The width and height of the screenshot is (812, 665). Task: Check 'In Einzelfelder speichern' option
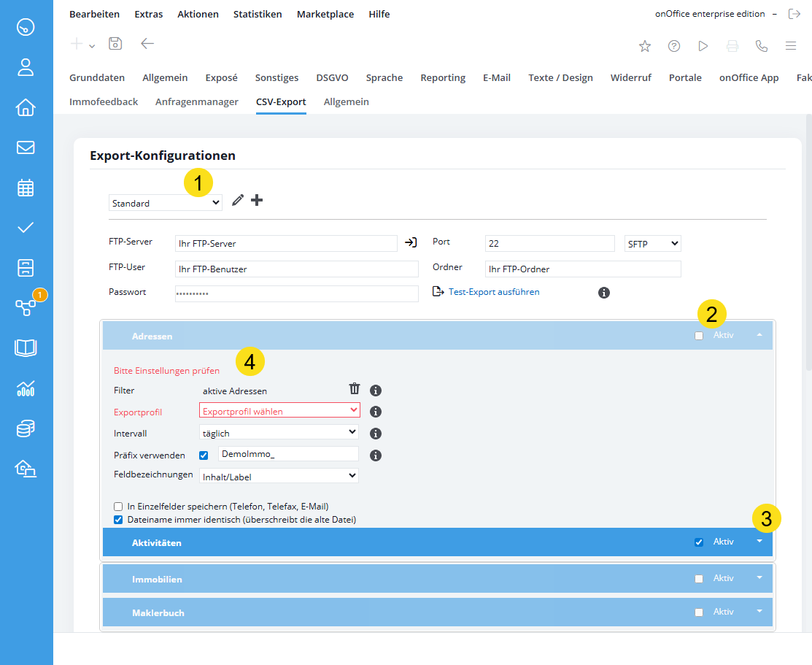click(x=118, y=507)
